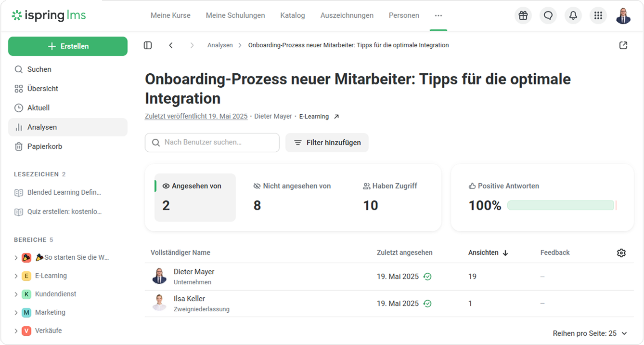Click Dieter Mayer's completed checkmark icon
Viewport: 644px width, 345px height.
pos(427,277)
